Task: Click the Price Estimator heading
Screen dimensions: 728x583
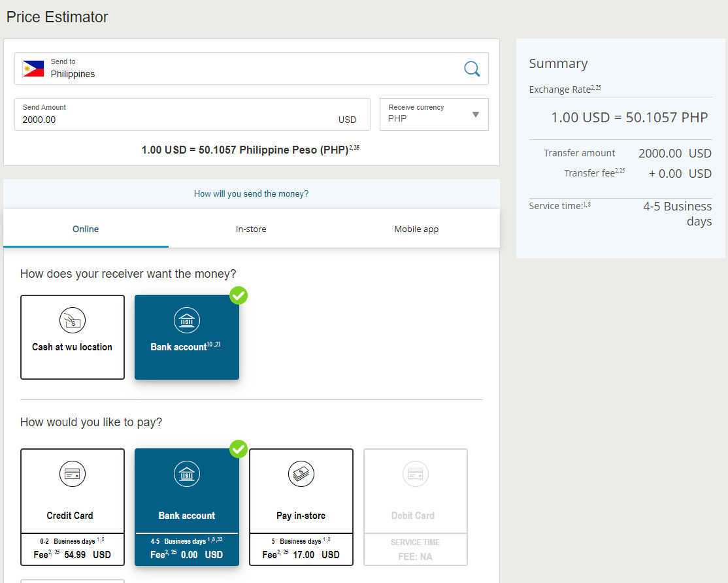Action: click(57, 17)
